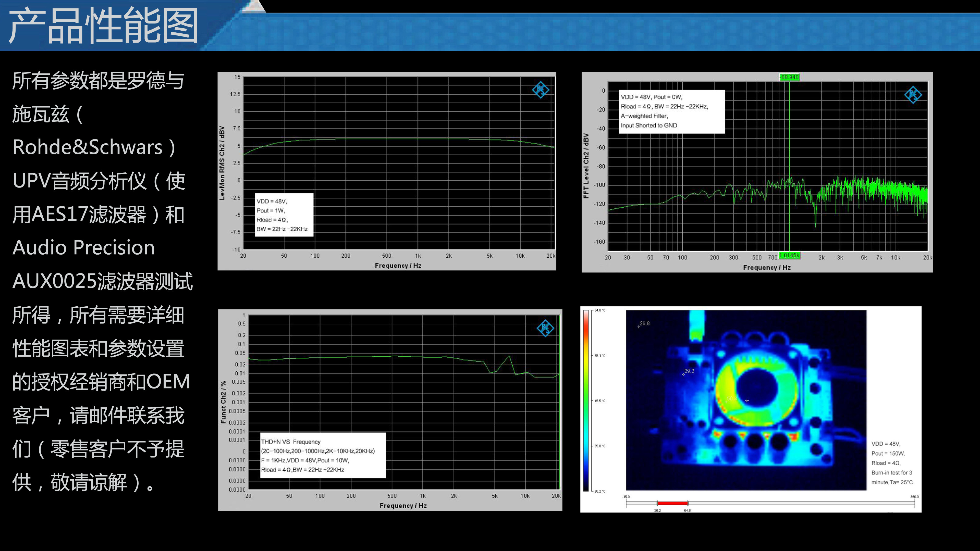Click the 26.8 temperature crosshair marker
Viewport: 980px width, 551px height.
(x=639, y=327)
